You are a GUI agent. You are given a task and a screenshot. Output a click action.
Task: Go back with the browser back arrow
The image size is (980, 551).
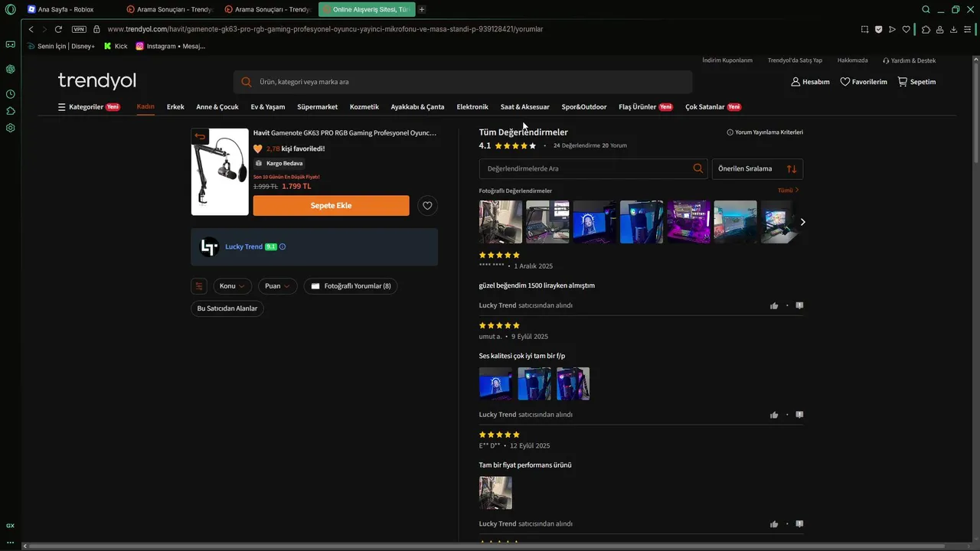[31, 29]
